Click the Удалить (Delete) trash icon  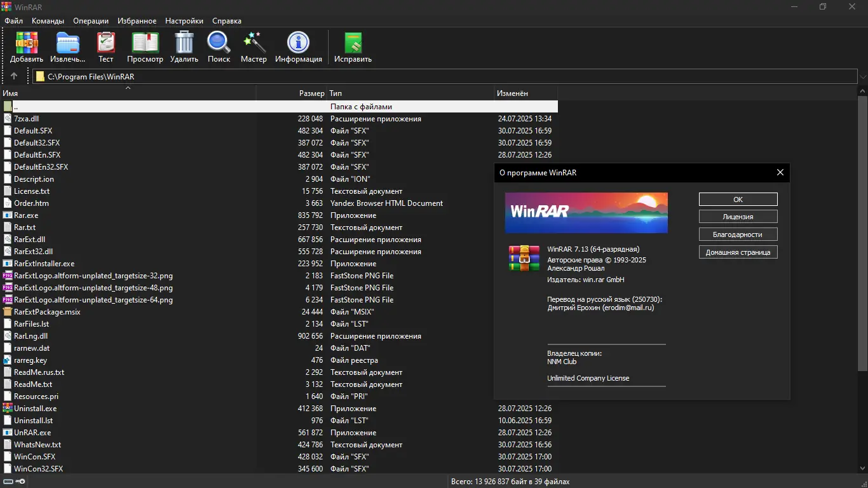click(184, 43)
